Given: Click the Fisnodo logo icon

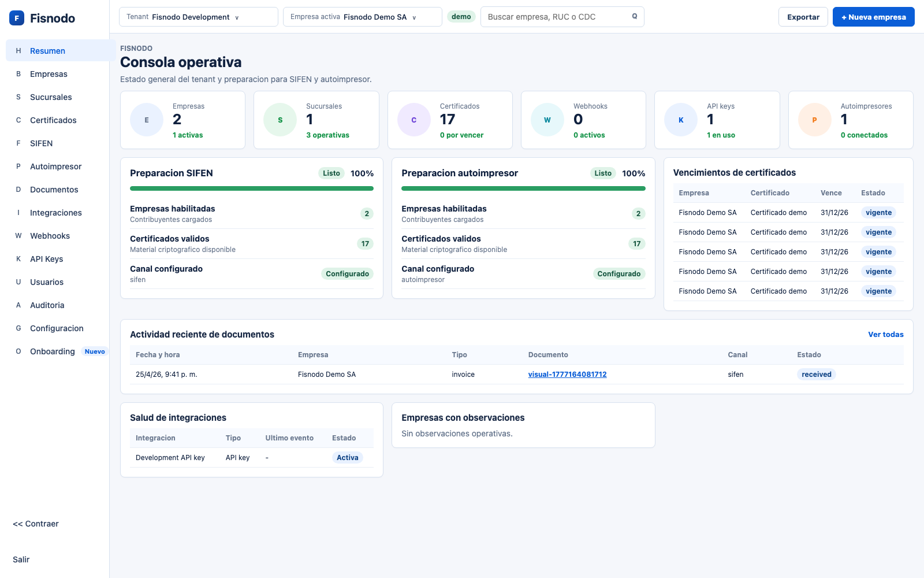Looking at the screenshot, I should click(17, 18).
